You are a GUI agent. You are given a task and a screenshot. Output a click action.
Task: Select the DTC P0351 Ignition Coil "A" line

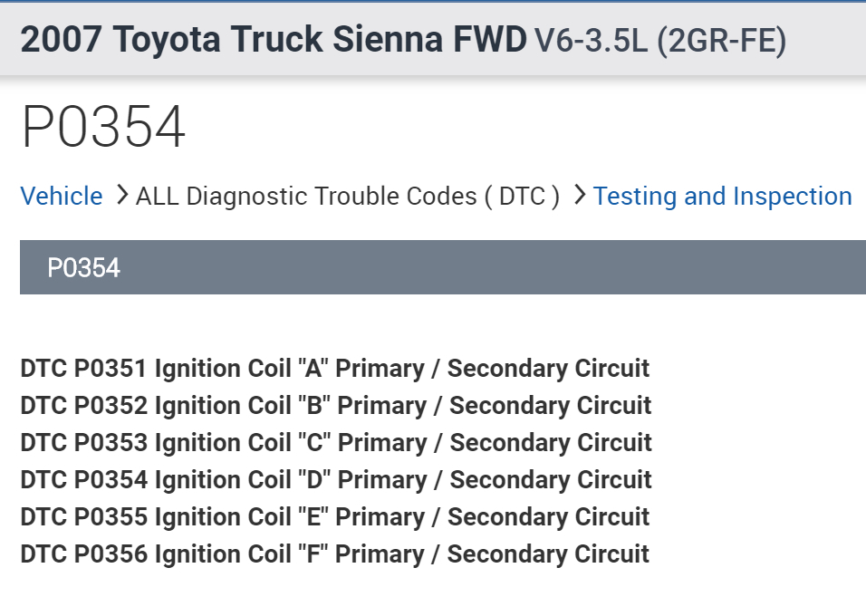pos(334,369)
